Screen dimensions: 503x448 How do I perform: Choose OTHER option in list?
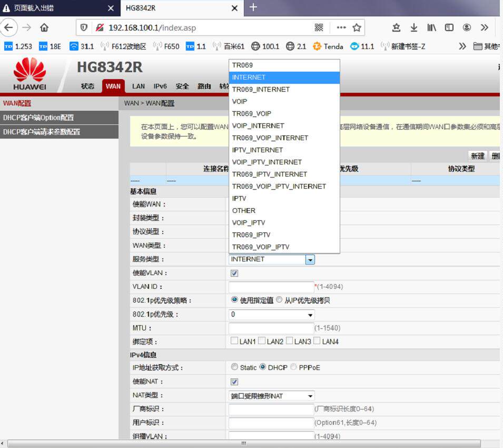284,210
